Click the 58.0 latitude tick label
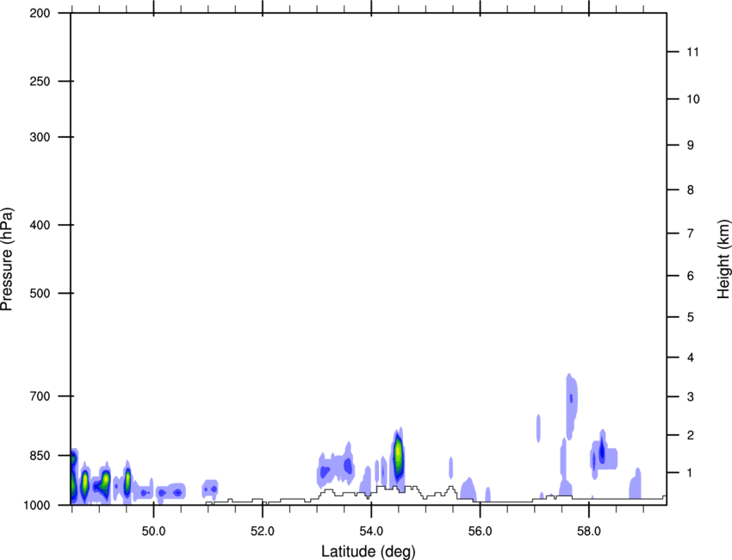Screen dimensions: 732x560 [x=589, y=532]
